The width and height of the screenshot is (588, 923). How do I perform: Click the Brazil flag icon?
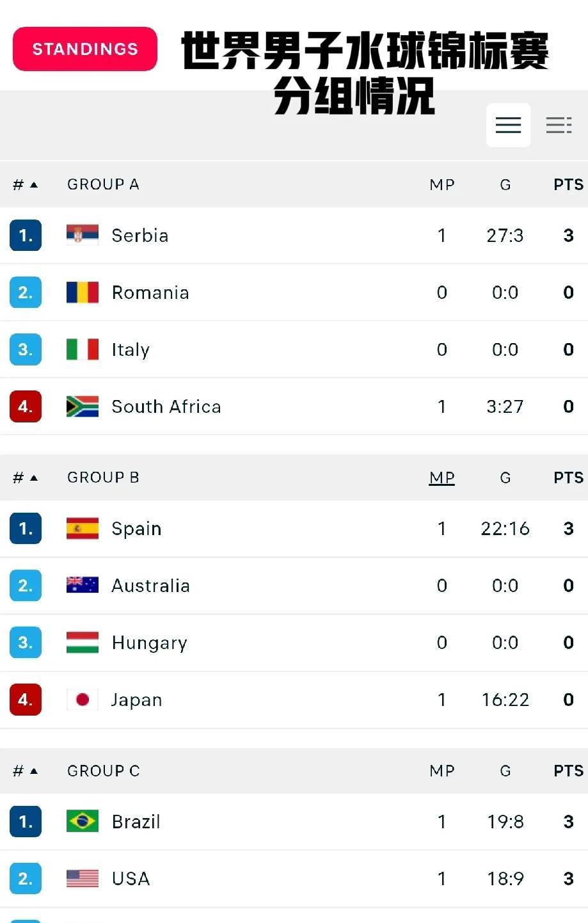[83, 821]
